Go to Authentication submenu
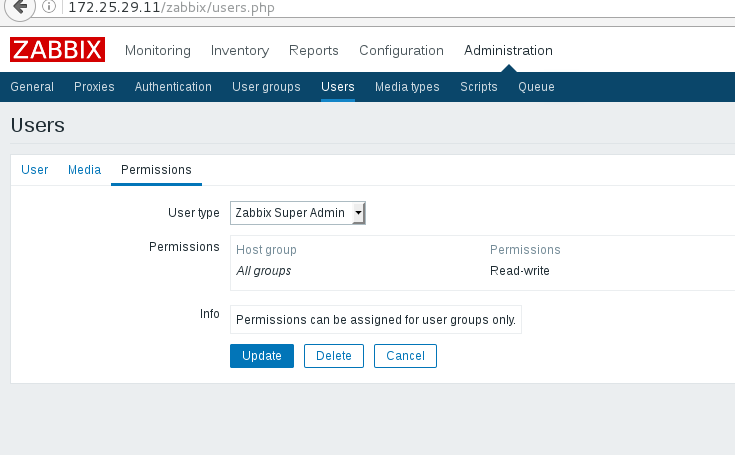735x455 pixels. pos(173,87)
